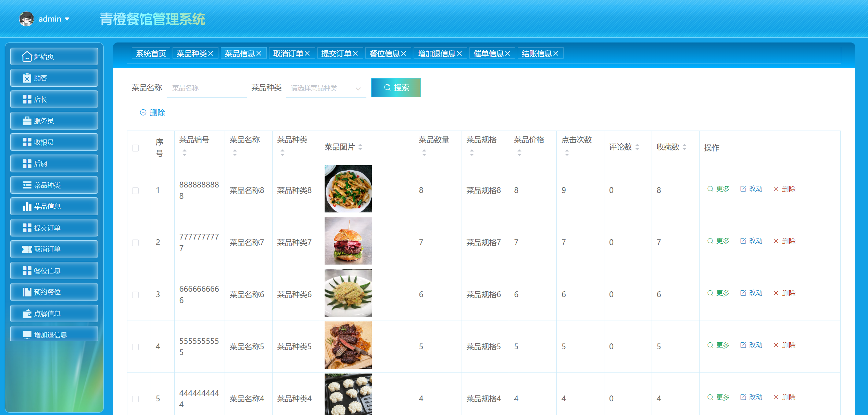
Task: Select the 起始页 home icon in sidebar
Action: [x=27, y=56]
